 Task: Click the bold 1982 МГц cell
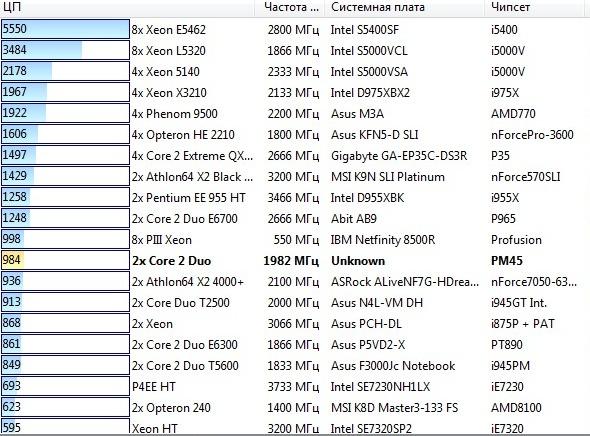point(291,261)
